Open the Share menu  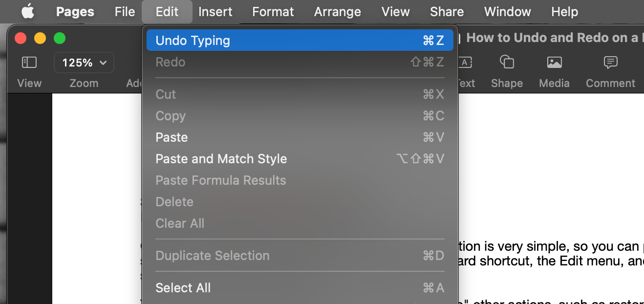click(447, 11)
